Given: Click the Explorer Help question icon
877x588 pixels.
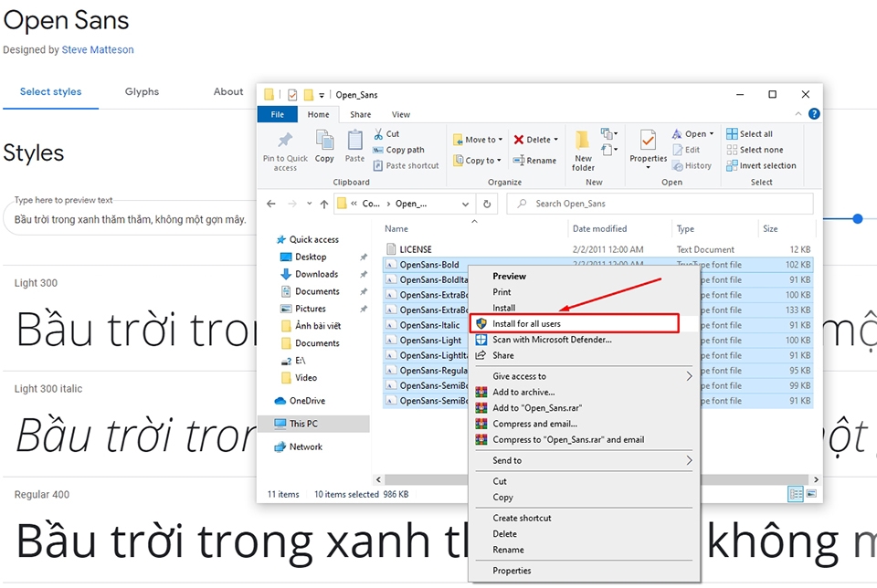Looking at the screenshot, I should [814, 114].
